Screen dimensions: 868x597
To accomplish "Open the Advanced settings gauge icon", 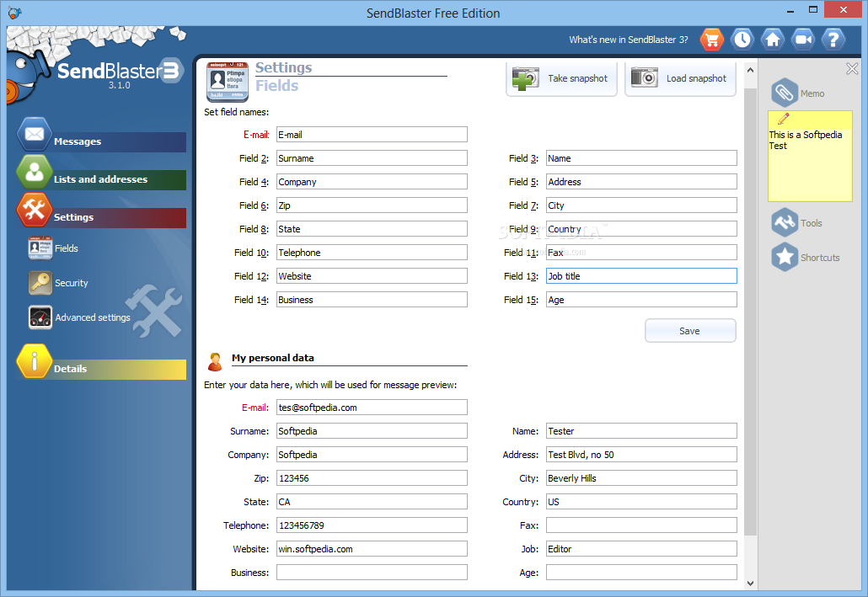I will coord(40,317).
